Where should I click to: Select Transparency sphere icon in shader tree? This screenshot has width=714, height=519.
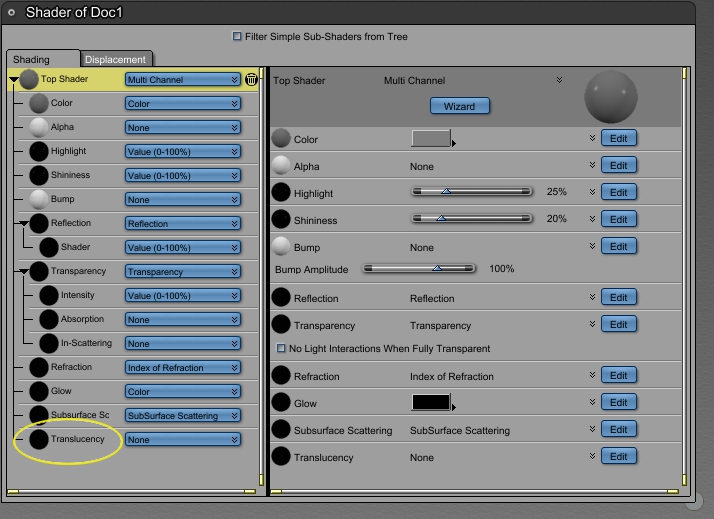[x=39, y=271]
